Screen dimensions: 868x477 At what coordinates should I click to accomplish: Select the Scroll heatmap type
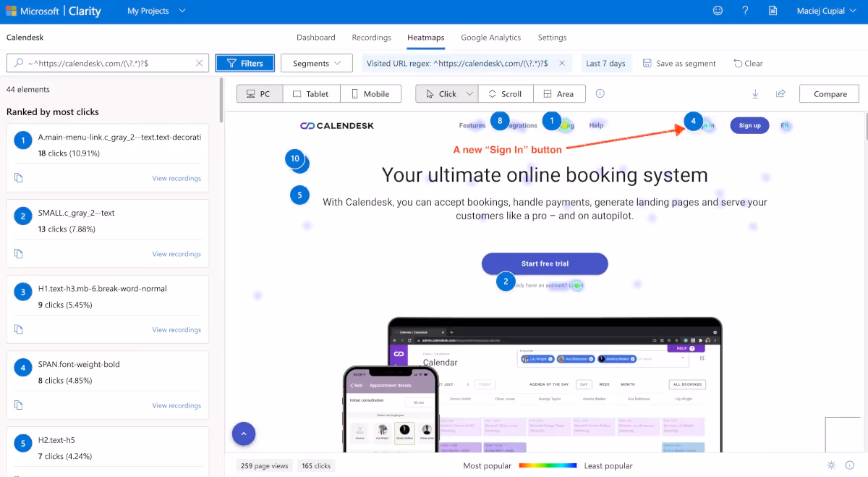505,94
